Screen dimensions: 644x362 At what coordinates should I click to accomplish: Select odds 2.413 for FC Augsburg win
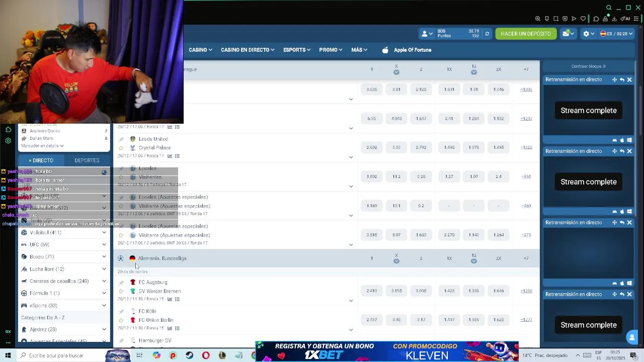click(372, 291)
